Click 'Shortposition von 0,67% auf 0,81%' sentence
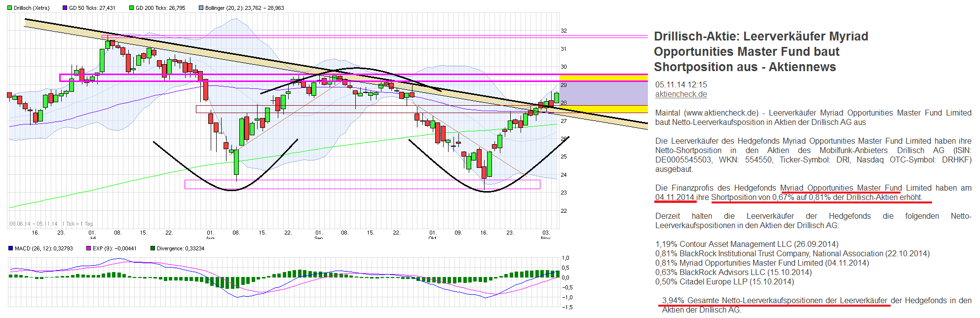The height and width of the screenshot is (318, 980). point(816,198)
